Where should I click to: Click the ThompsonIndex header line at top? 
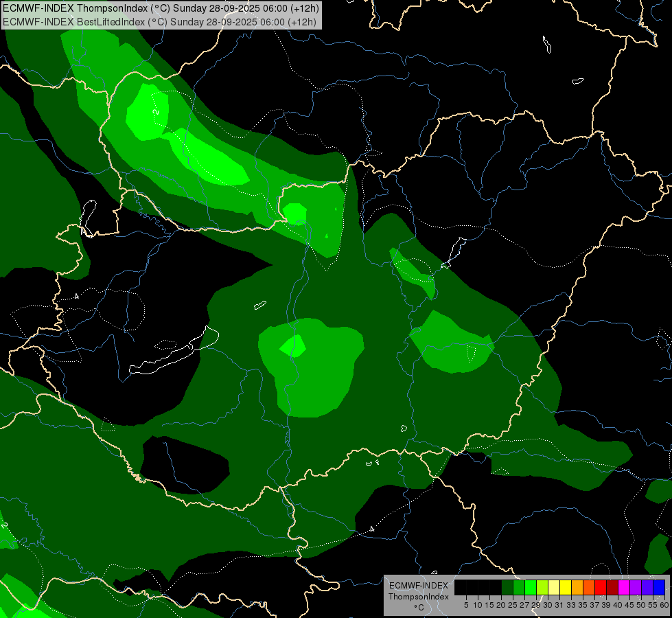click(161, 8)
